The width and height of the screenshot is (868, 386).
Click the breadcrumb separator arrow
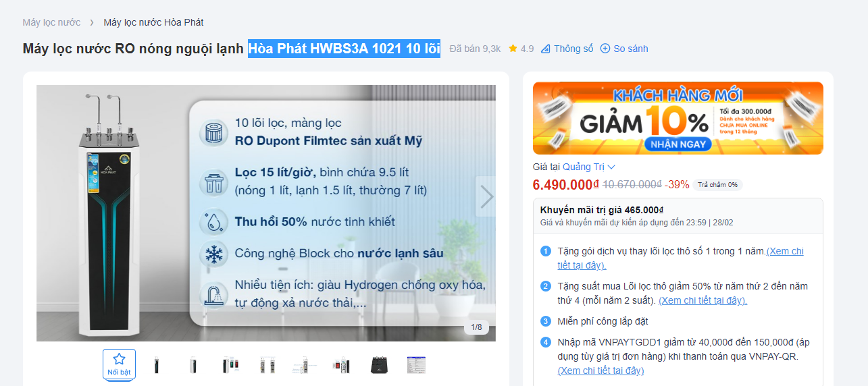pyautogui.click(x=92, y=22)
